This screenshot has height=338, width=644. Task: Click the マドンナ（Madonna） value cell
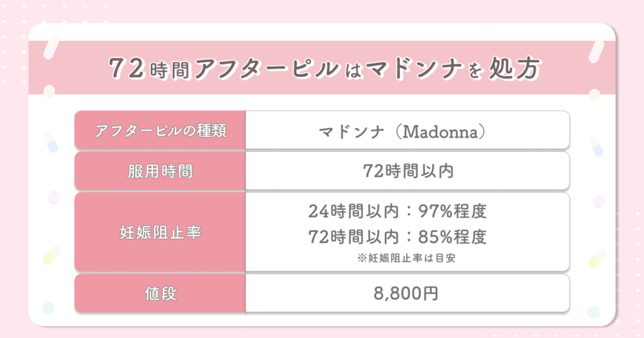408,130
